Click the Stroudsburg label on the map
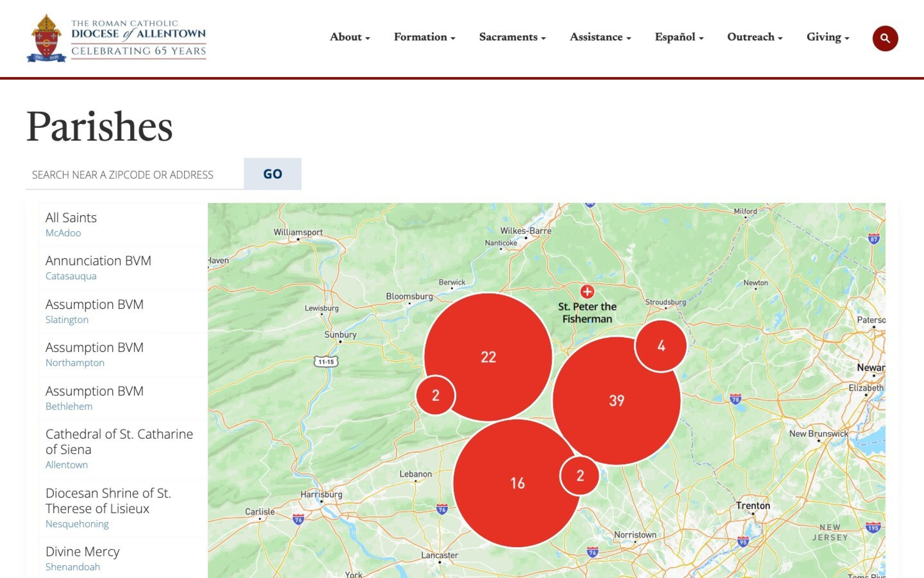 coord(666,302)
